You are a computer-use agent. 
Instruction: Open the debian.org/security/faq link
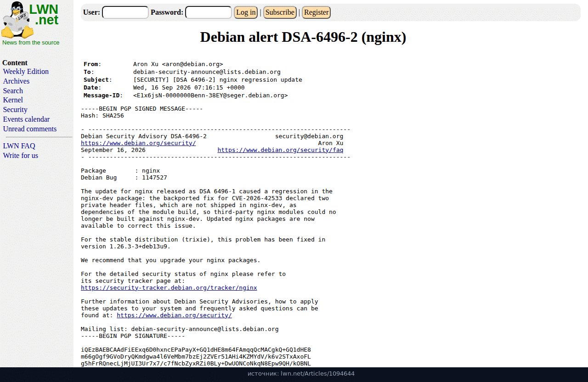(x=280, y=150)
